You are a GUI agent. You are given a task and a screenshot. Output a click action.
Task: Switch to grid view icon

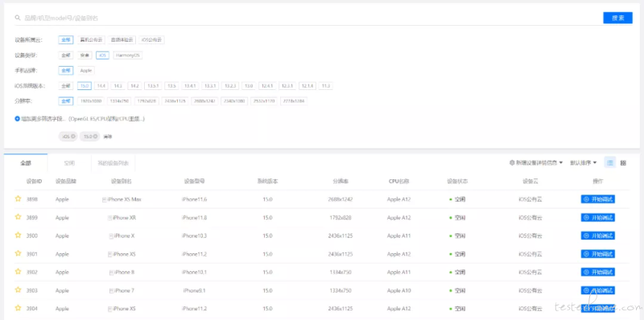(623, 163)
